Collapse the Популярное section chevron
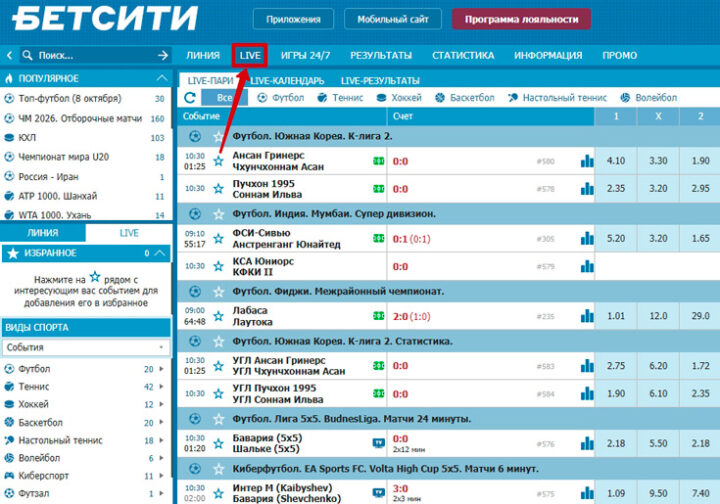This screenshot has width=720, height=504. (162, 78)
